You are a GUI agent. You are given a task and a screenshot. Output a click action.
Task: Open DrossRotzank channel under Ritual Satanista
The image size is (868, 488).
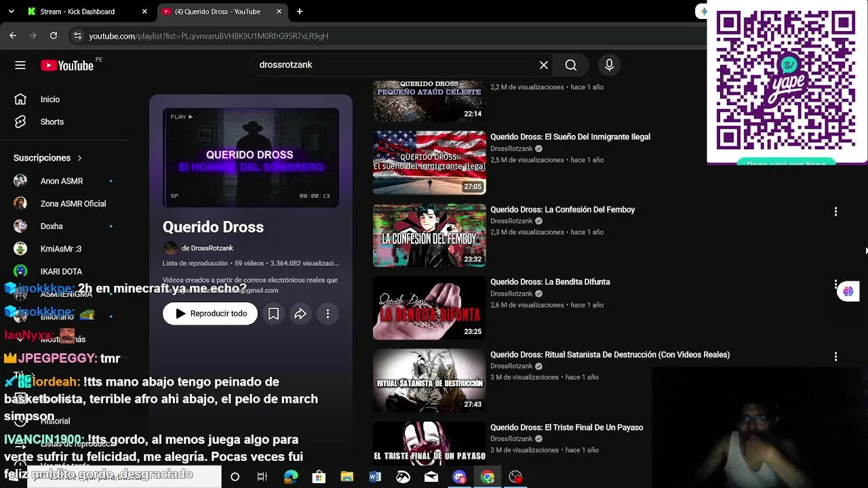point(511,366)
